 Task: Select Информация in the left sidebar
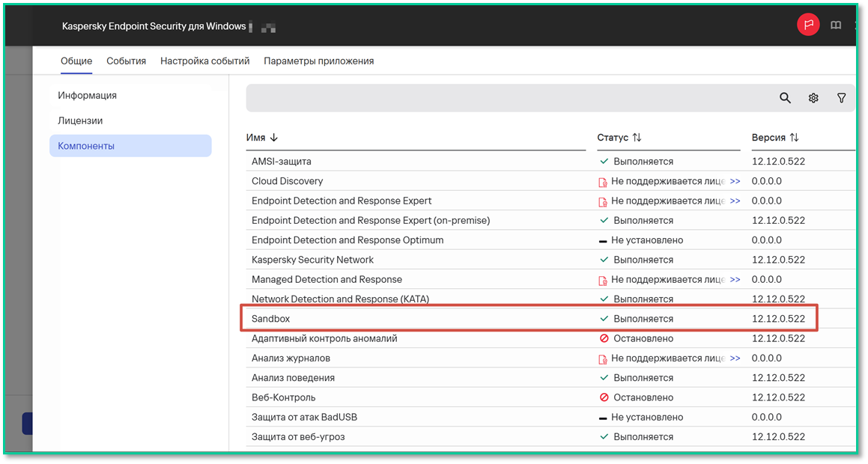(x=87, y=95)
